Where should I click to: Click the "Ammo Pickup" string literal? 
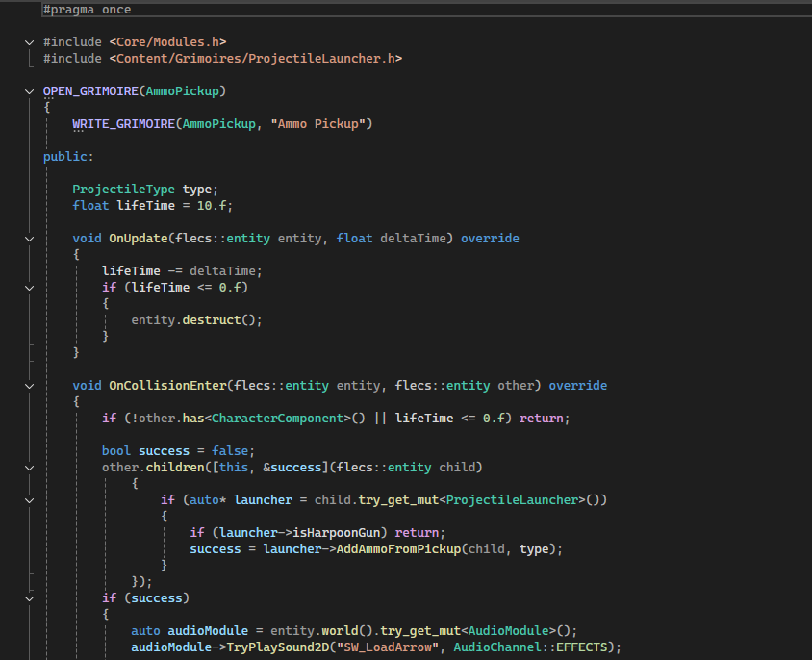click(x=317, y=124)
